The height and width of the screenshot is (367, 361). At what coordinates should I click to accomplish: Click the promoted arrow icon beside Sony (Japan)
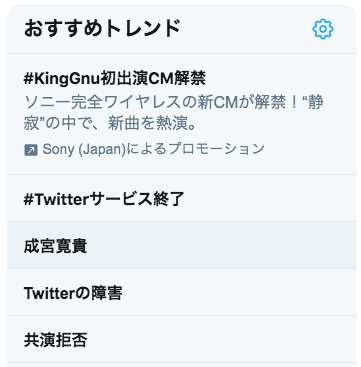click(31, 150)
